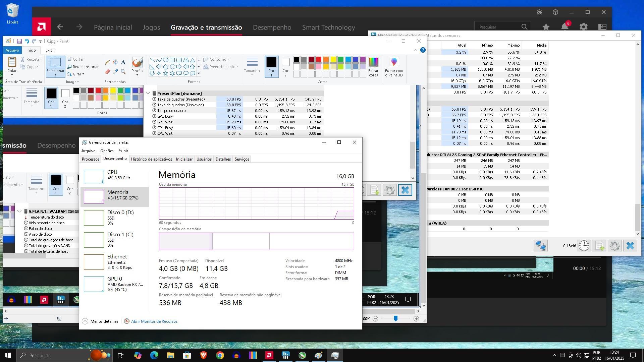
Task: Click the Paint help question mark icon
Action: (x=423, y=50)
